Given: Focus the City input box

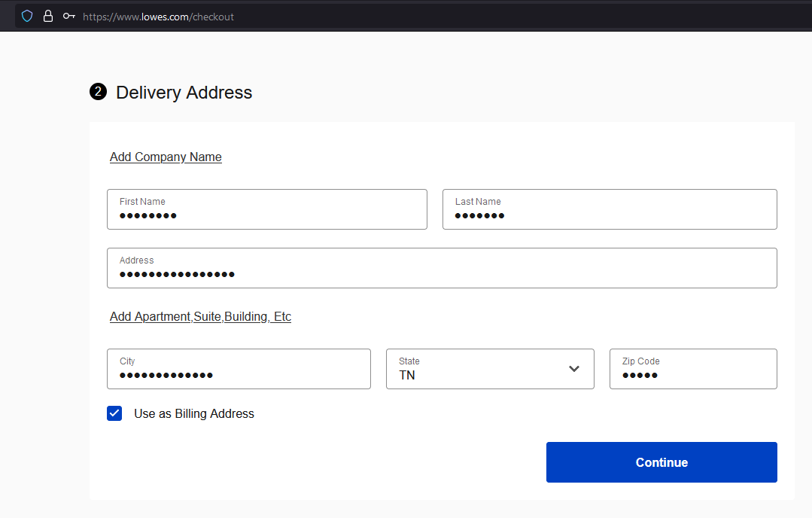Looking at the screenshot, I should click(x=239, y=369).
